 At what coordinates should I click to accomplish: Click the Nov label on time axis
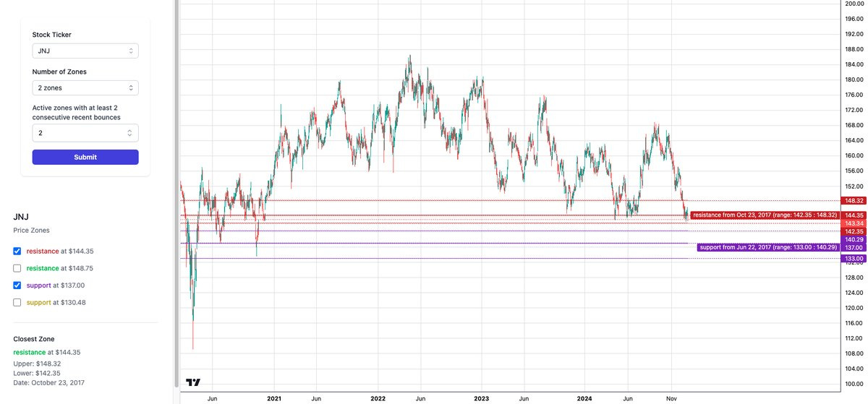pyautogui.click(x=671, y=398)
